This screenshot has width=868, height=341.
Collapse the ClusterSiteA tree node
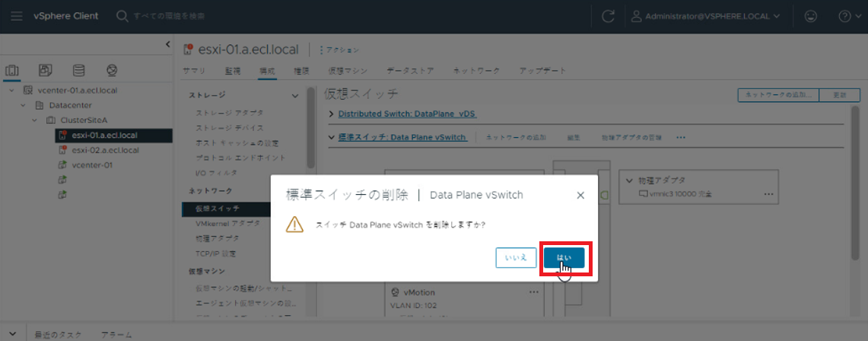(33, 120)
